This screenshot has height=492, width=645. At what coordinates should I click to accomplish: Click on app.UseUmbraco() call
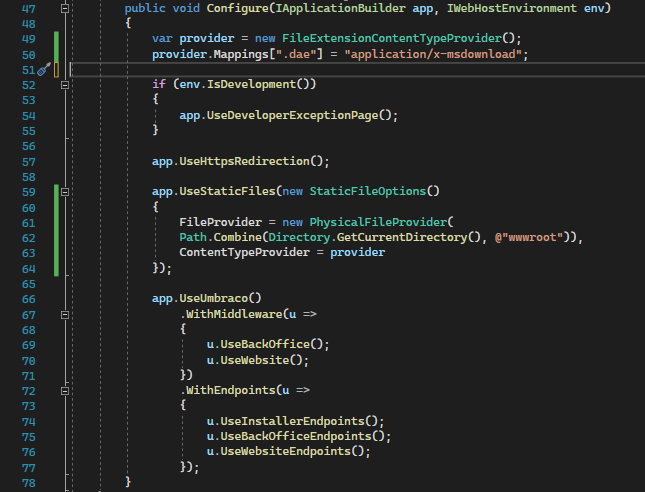point(206,298)
